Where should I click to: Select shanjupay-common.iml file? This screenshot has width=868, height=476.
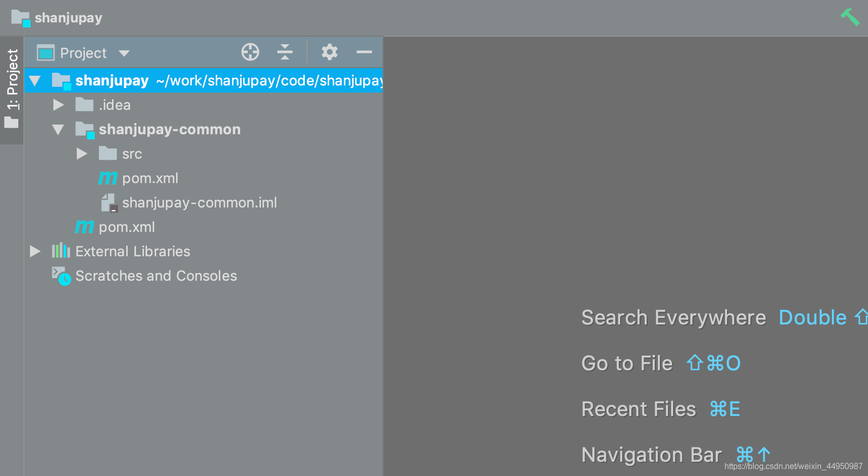pyautogui.click(x=204, y=202)
